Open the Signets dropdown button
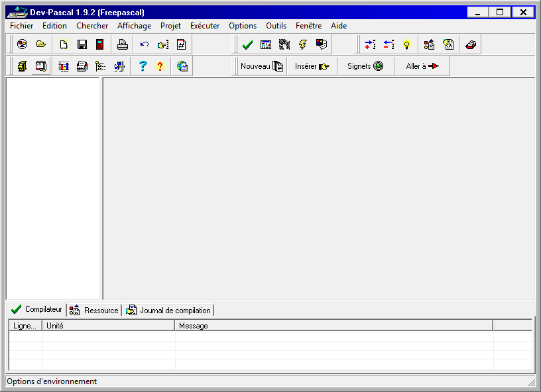541x392 pixels. tap(365, 66)
